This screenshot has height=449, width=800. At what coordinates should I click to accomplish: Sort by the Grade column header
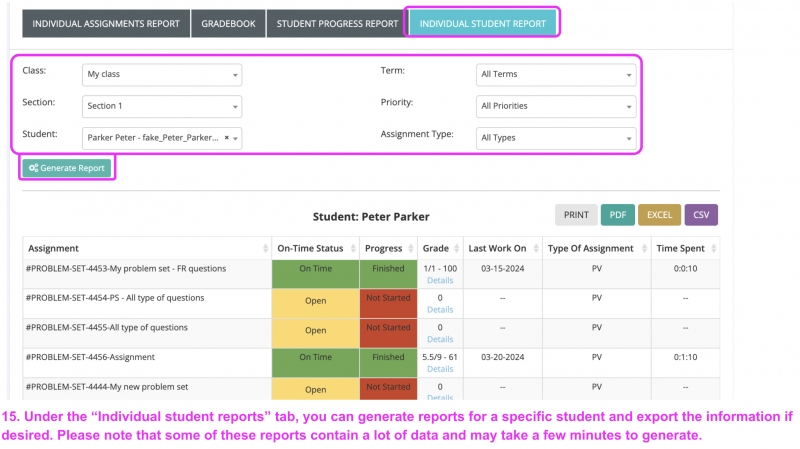(x=440, y=248)
